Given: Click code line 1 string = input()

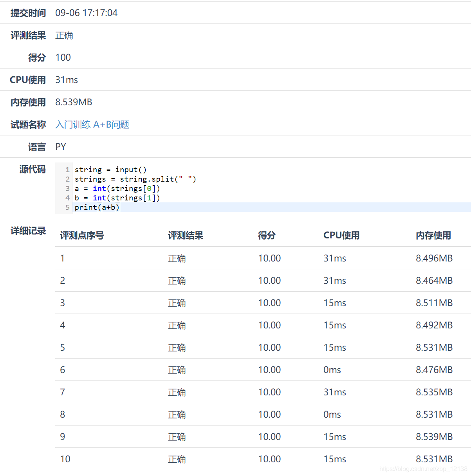Looking at the screenshot, I should (110, 169).
